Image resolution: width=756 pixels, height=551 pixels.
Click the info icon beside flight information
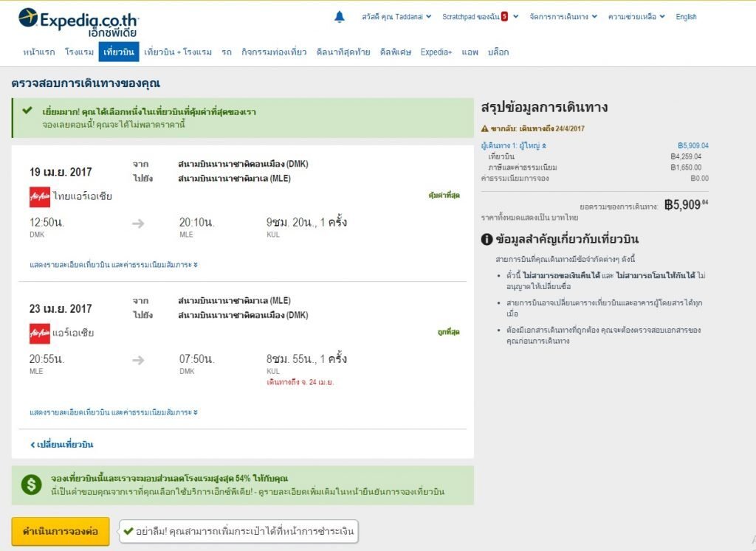pos(487,239)
